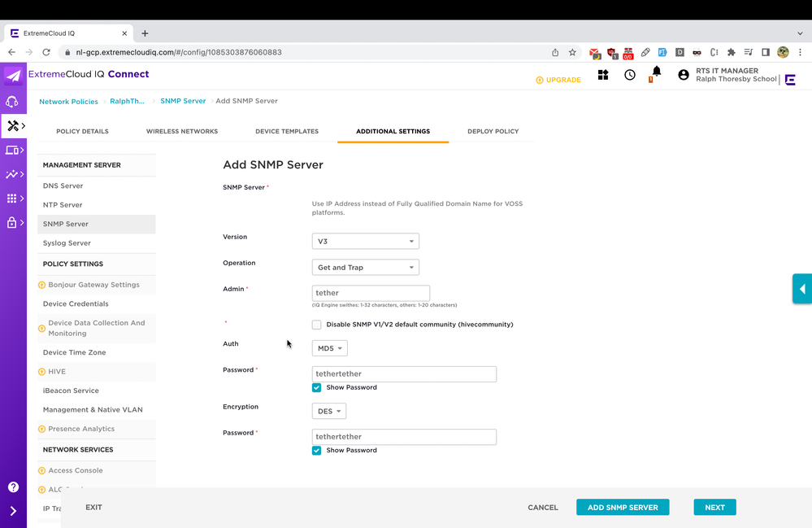Click the Network Policies breadcrumb link
Screen dimensions: 812x528
(x=68, y=102)
